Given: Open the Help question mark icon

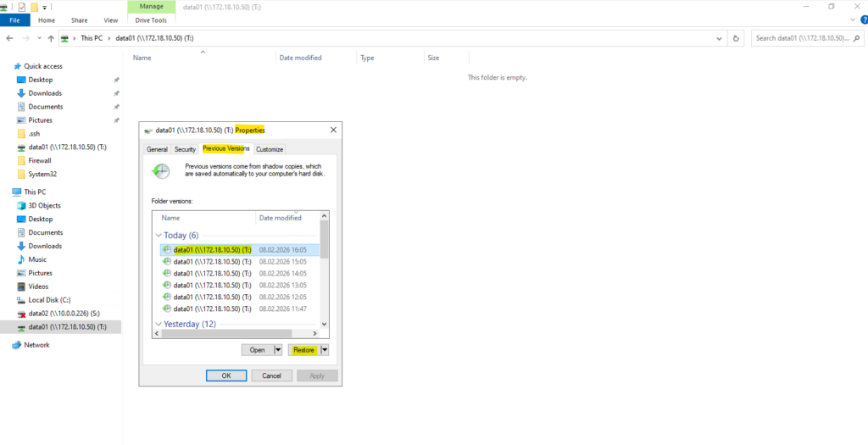Looking at the screenshot, I should click(863, 20).
